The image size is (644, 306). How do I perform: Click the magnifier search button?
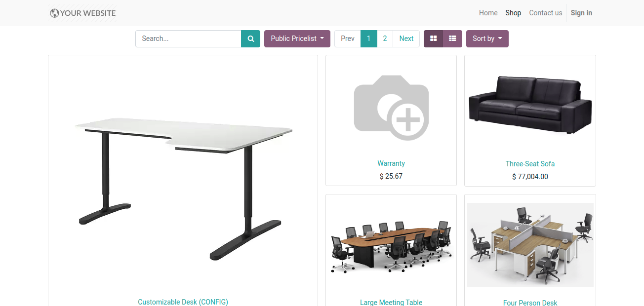coord(250,38)
